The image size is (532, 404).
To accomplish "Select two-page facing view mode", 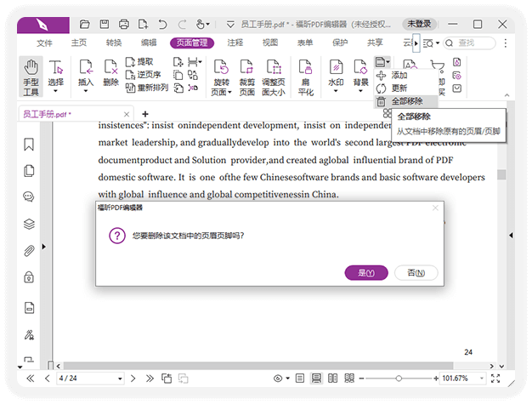I will (333, 378).
